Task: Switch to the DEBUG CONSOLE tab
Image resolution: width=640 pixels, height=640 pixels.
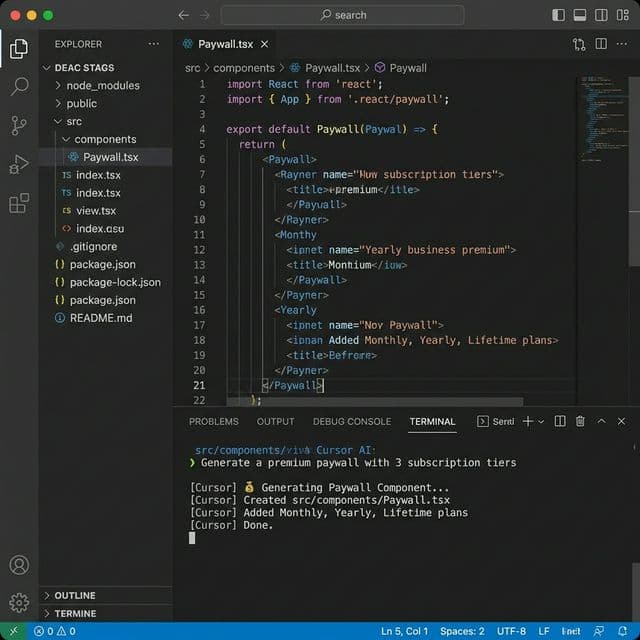Action: point(352,422)
